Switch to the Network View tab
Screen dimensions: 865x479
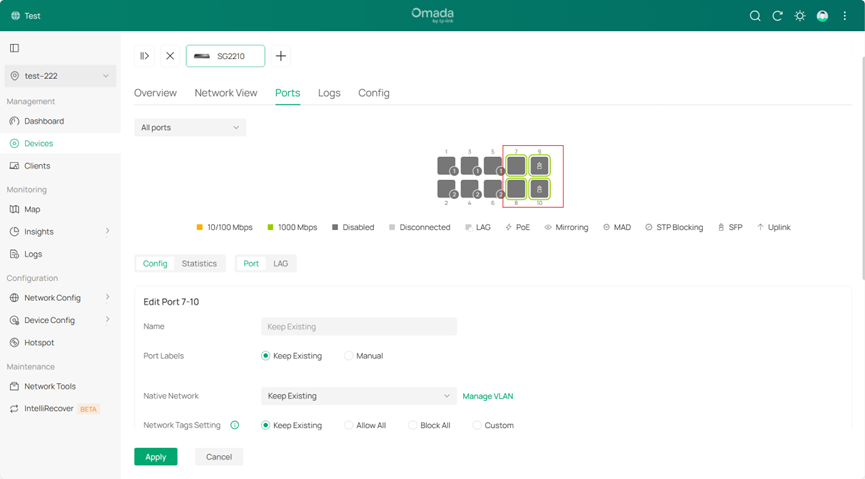tap(226, 93)
